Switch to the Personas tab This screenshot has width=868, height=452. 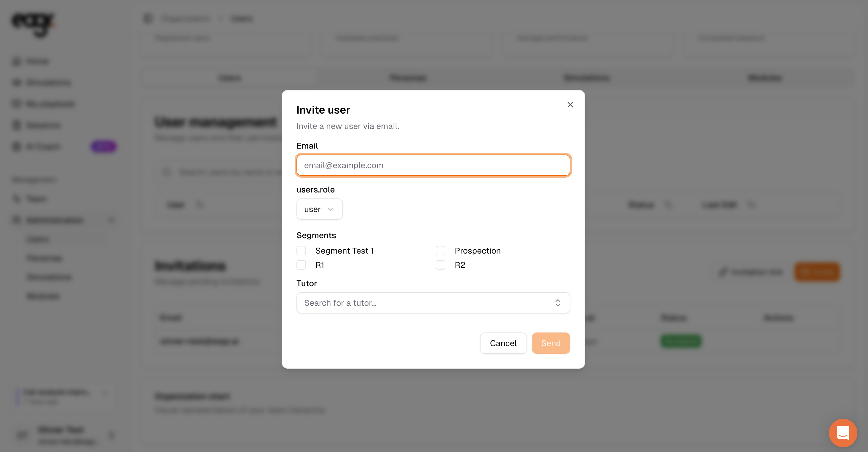click(x=408, y=78)
